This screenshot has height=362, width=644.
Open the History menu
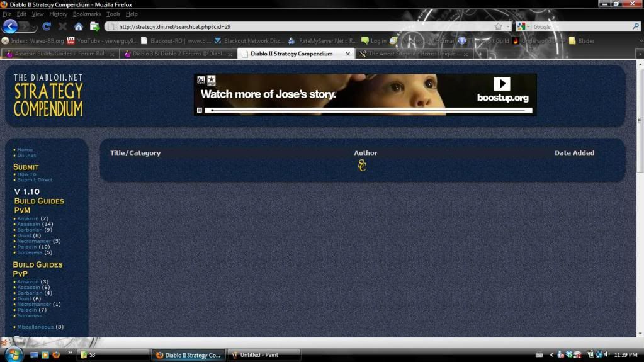pos(58,14)
